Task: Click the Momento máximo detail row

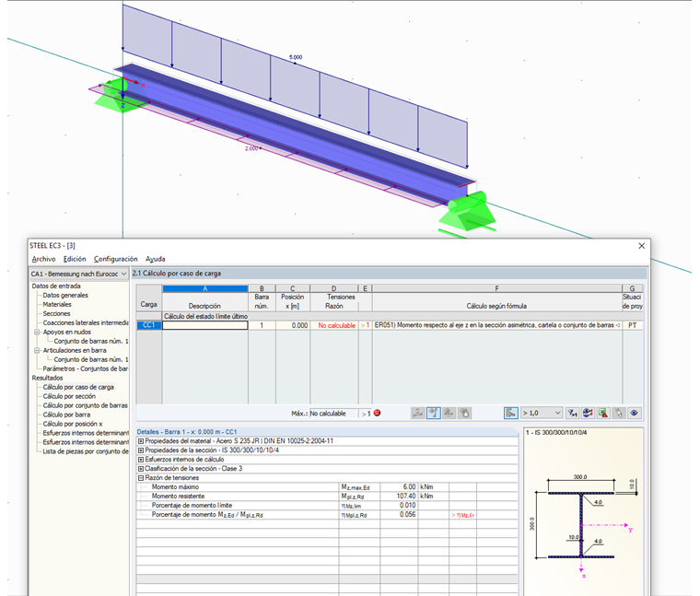Action: 327,487
